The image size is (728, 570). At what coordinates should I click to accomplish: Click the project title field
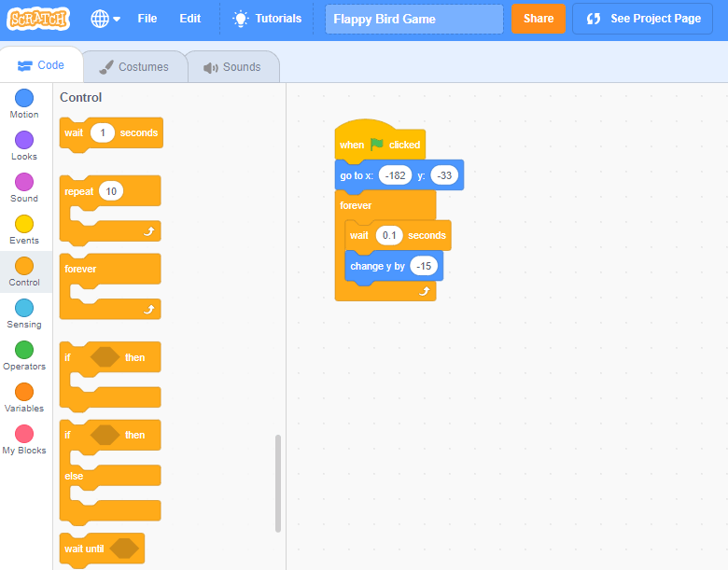pyautogui.click(x=413, y=19)
